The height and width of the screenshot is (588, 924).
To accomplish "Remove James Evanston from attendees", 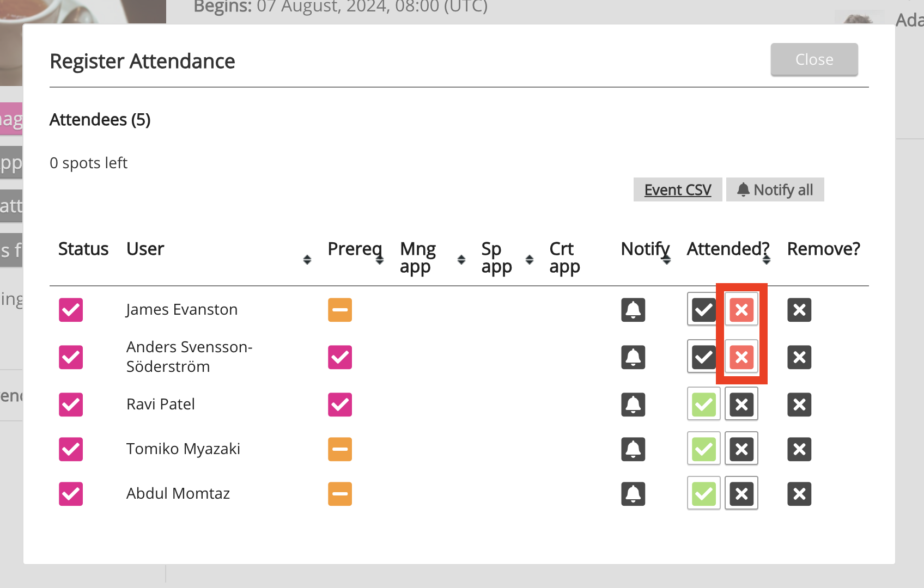I will [799, 310].
